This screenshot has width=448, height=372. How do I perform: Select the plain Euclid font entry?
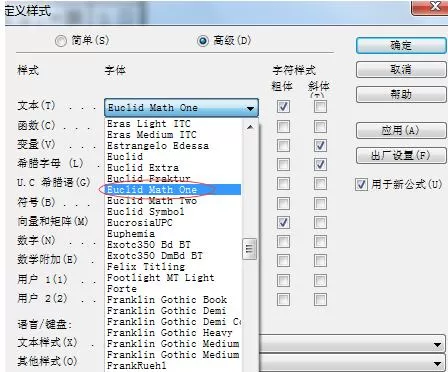pos(173,157)
